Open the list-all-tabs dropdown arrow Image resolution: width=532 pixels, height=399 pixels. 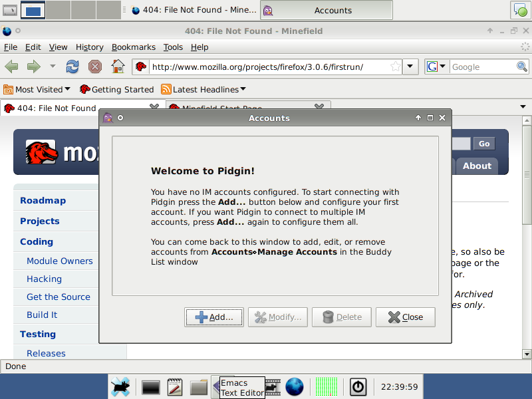click(x=523, y=106)
